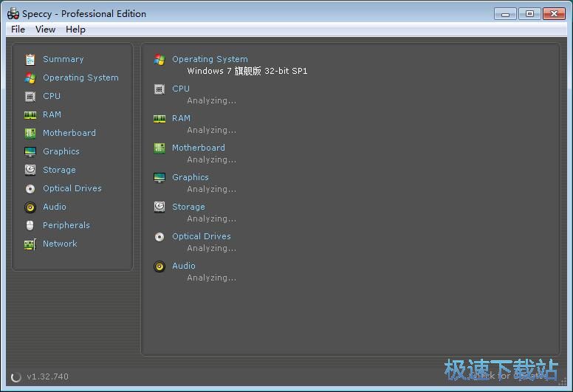Open the Help menu
This screenshot has width=573, height=392.
(x=75, y=30)
